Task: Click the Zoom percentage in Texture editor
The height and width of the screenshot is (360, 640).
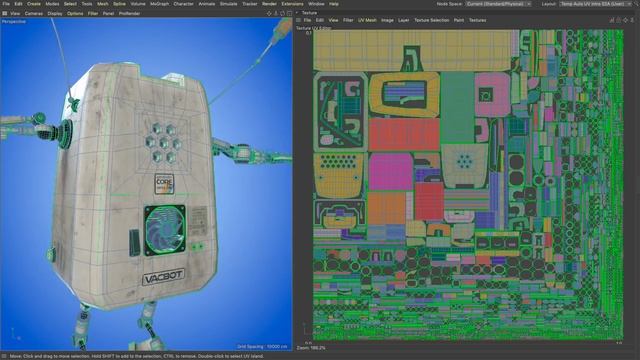Action: pos(311,348)
